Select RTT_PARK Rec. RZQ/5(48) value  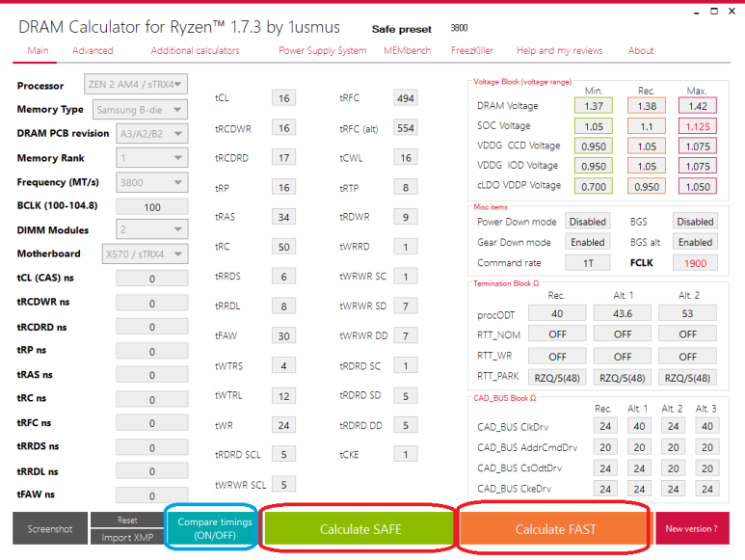point(557,378)
